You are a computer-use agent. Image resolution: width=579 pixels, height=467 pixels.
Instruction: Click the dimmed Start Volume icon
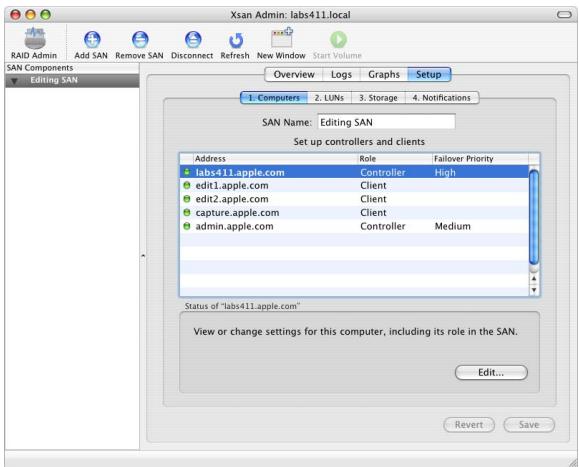pos(338,40)
